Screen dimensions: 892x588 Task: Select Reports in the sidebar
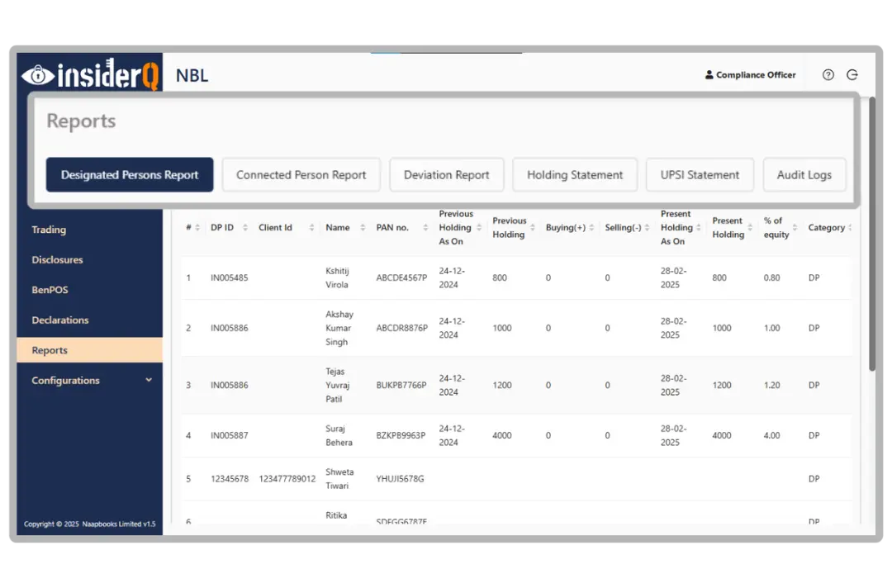pyautogui.click(x=89, y=350)
